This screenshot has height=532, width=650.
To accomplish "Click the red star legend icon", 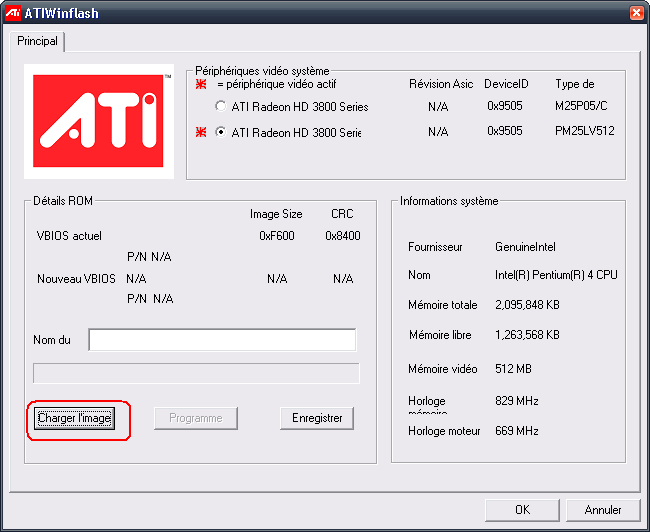I will click(x=202, y=86).
